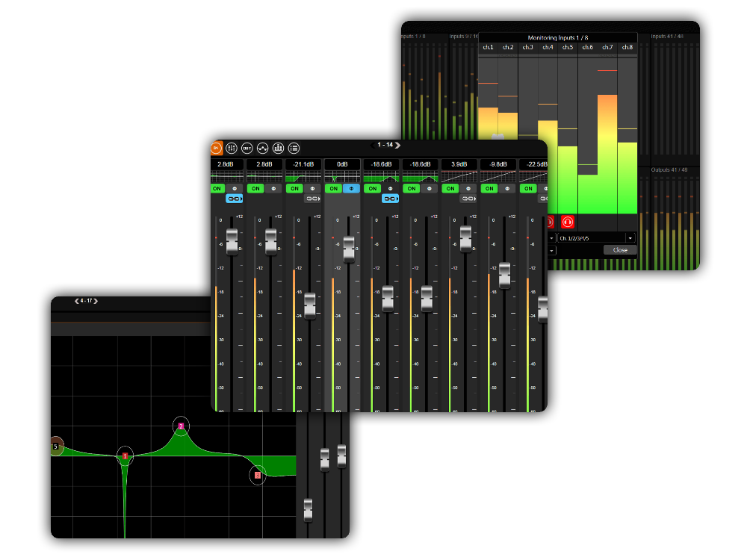Screen dimensions: 747x560
Task: Go to previous channel page before 1 - 14
Action: [x=373, y=145]
